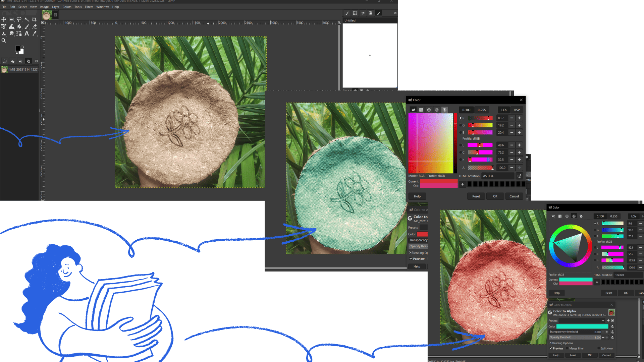
Task: Select the G channel radio button
Action: click(461, 125)
